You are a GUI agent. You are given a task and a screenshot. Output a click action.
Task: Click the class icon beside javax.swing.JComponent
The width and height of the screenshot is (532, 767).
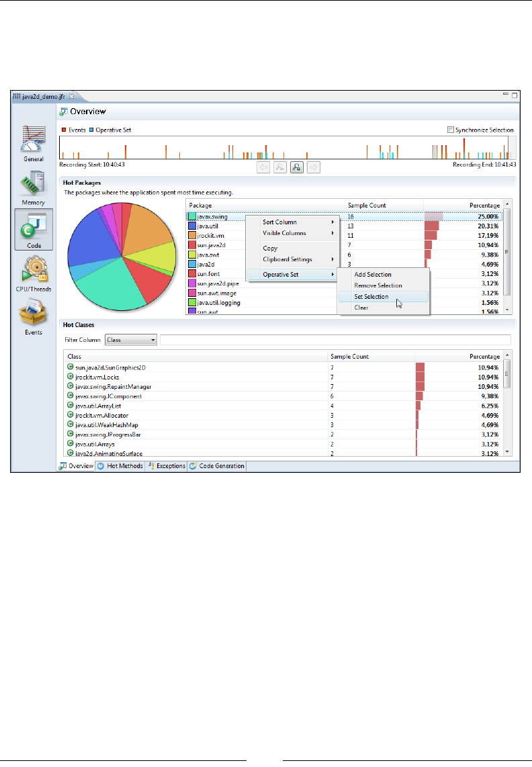(x=71, y=396)
